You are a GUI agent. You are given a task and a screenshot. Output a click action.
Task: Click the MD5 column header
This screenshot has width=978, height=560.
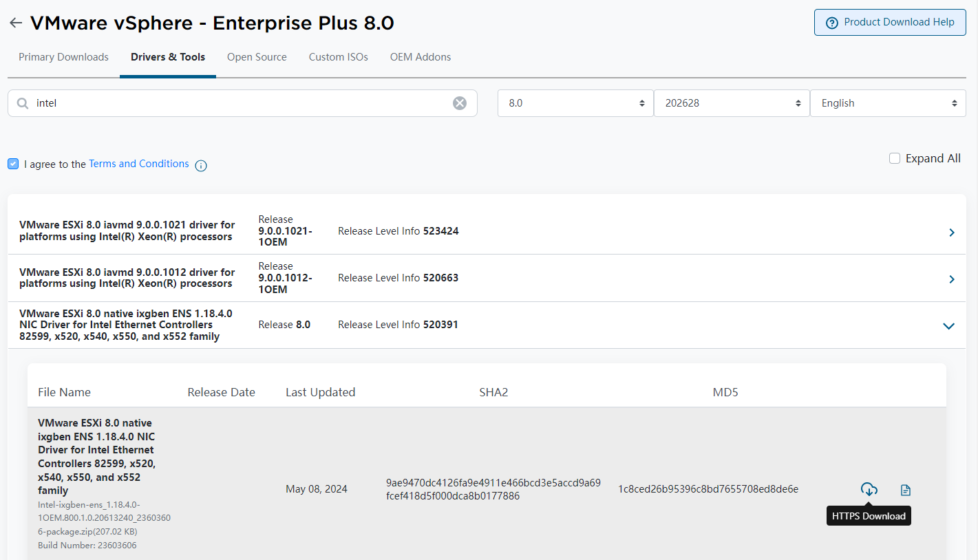725,392
